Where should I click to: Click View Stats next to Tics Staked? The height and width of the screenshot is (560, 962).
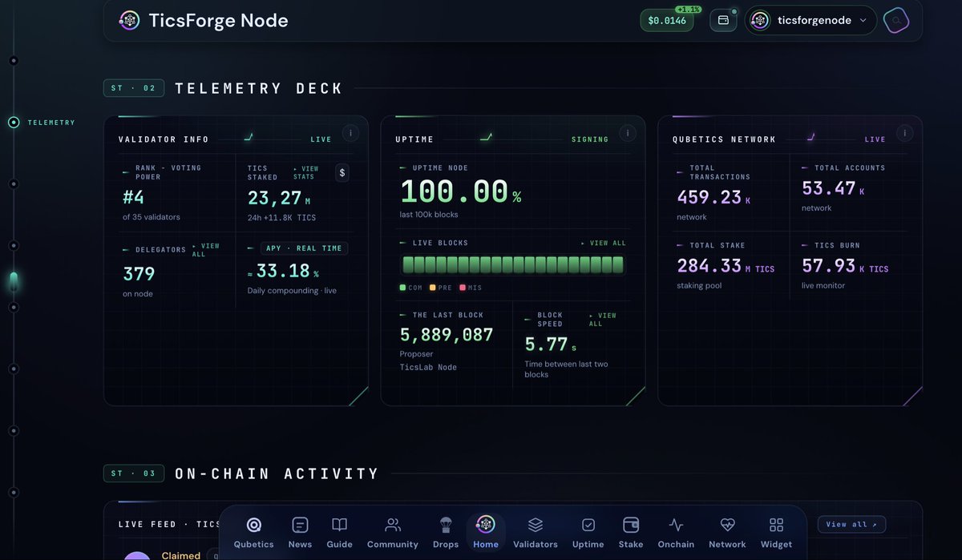coord(305,172)
